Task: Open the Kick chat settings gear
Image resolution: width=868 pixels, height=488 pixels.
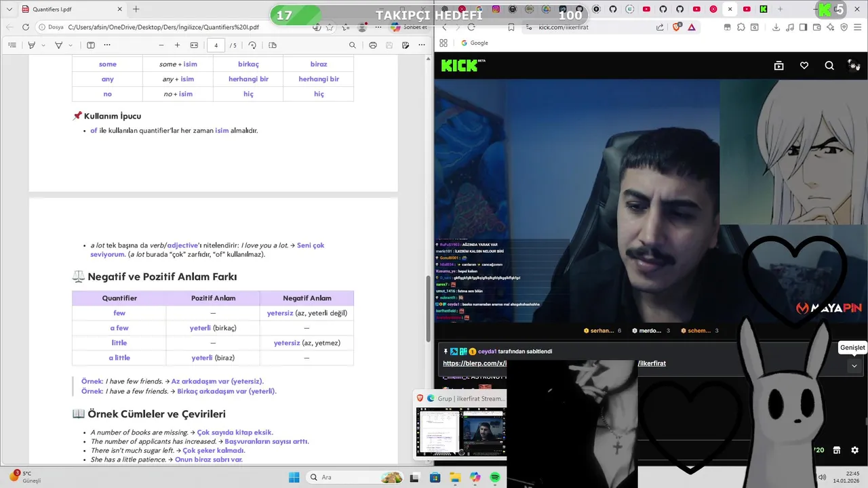Action: pyautogui.click(x=854, y=450)
